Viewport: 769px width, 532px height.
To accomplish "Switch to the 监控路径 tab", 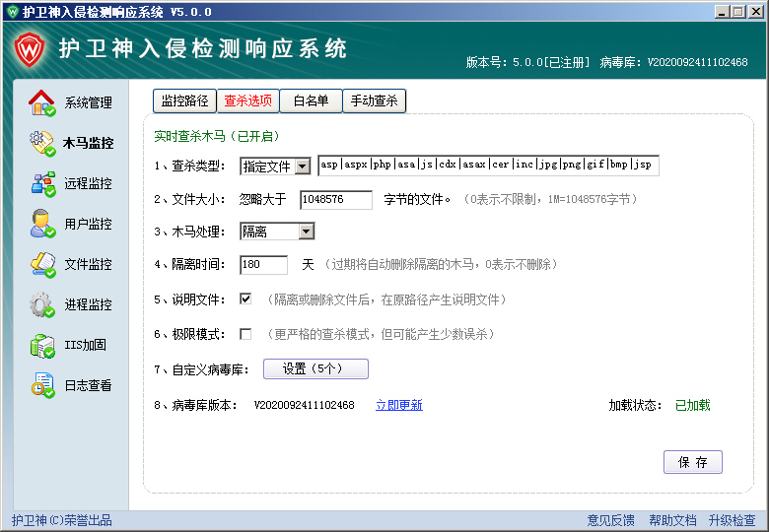I will [x=184, y=100].
